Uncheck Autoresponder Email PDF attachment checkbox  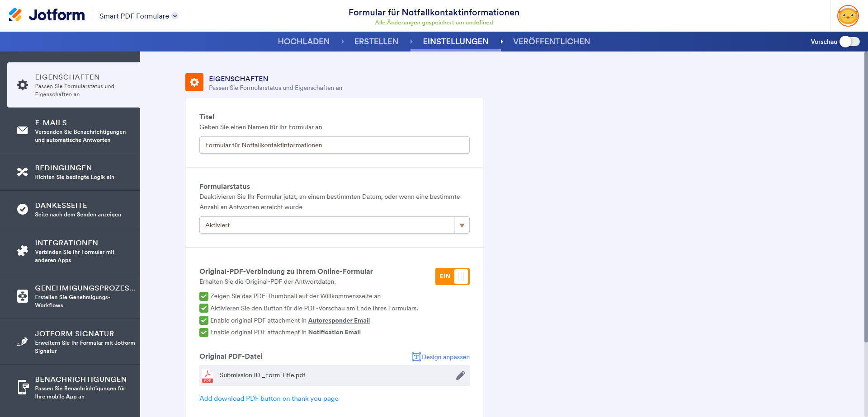204,320
